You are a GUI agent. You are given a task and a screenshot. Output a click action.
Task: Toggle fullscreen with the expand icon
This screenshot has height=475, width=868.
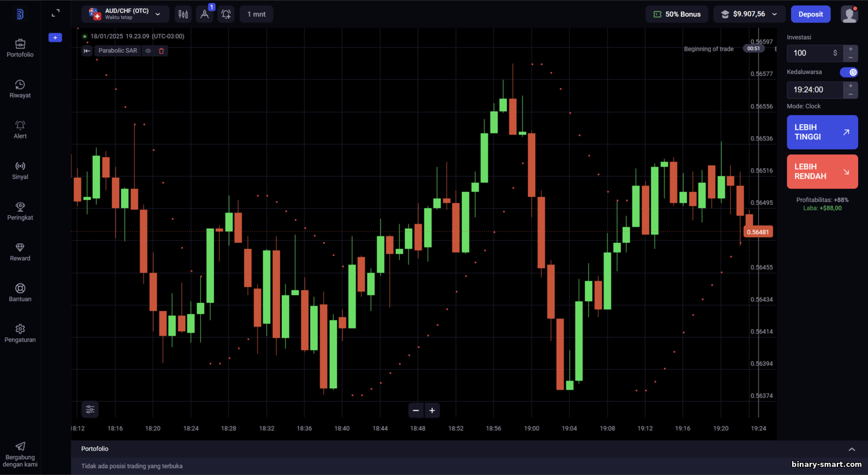(x=56, y=13)
